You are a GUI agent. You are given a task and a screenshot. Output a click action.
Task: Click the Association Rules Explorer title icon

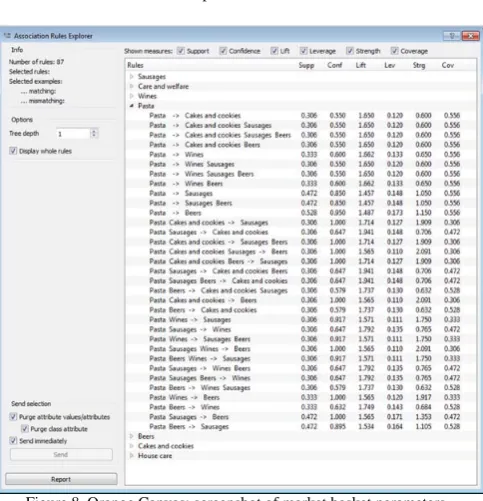(7, 36)
